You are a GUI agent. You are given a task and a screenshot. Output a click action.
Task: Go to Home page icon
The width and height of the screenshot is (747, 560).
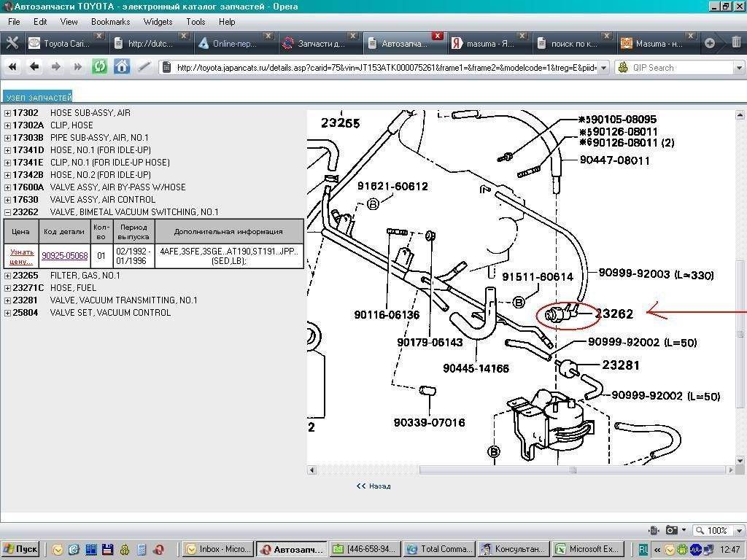point(122,67)
